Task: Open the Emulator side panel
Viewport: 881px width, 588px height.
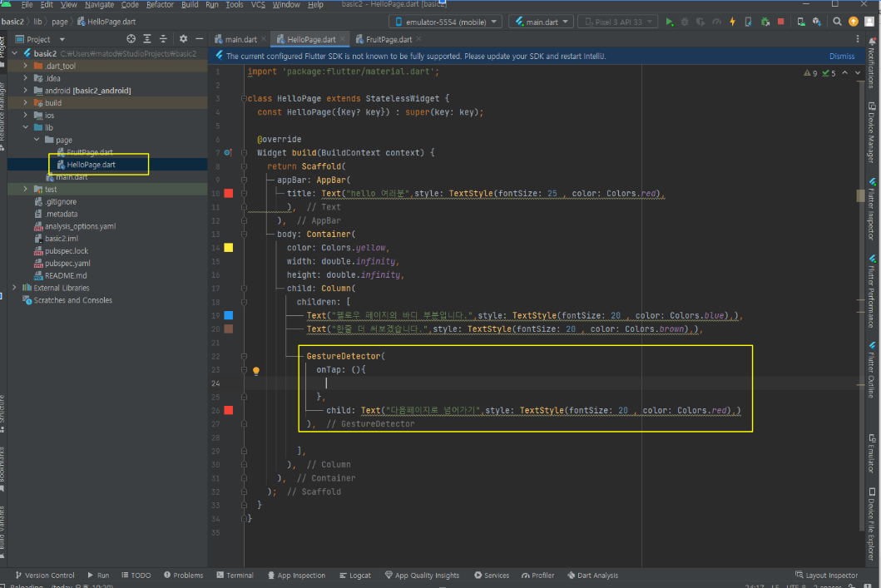Action: (872, 453)
